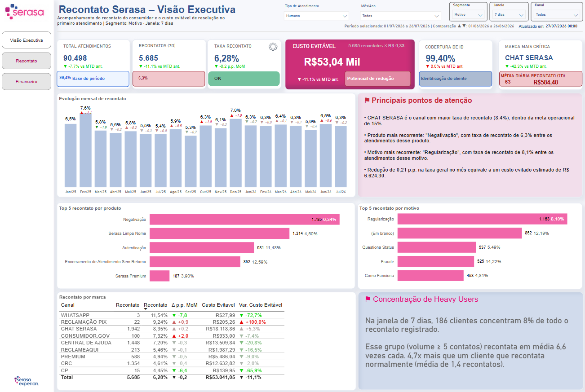This screenshot has height=392, width=585.
Task: Click the Serasa Experian logo in sidebar footer
Action: pyautogui.click(x=27, y=381)
